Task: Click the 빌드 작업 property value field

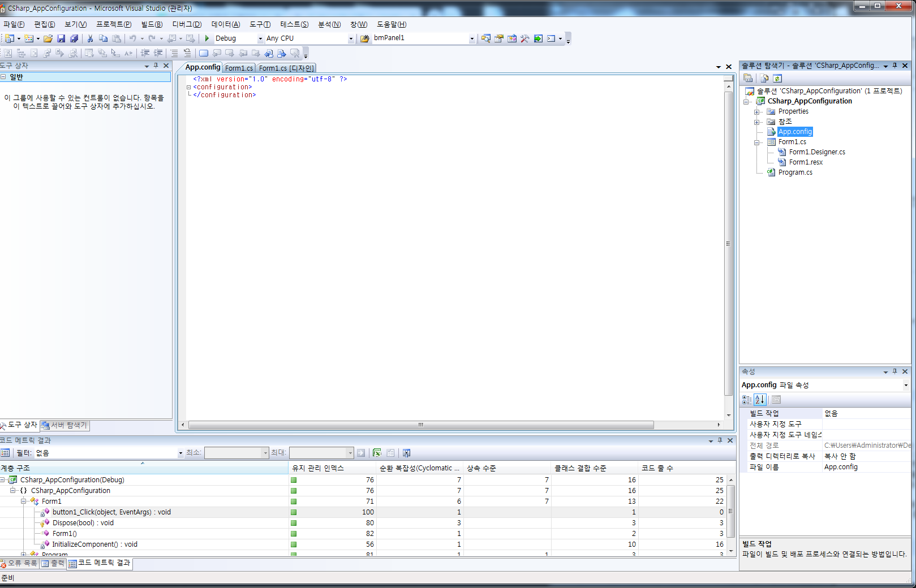Action: point(866,413)
